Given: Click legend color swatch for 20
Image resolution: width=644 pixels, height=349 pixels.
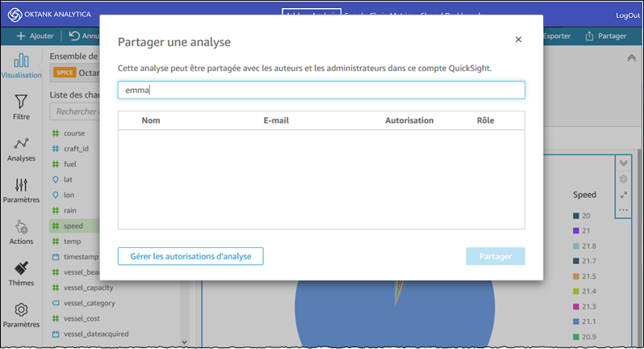Looking at the screenshot, I should (576, 216).
